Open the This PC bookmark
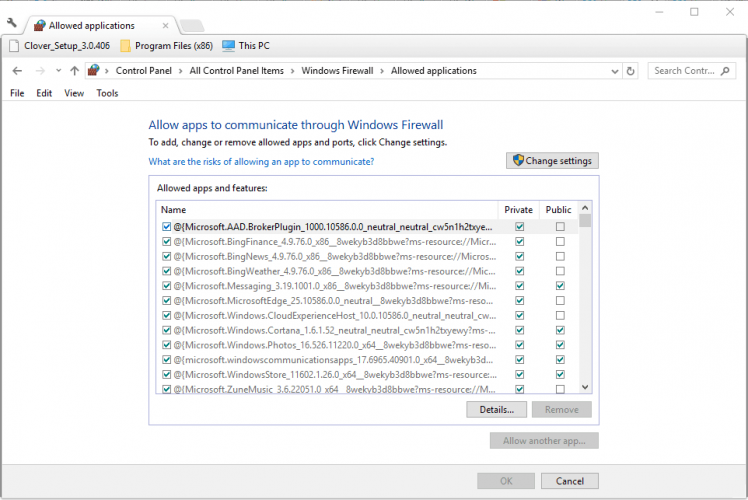Image resolution: width=748 pixels, height=500 pixels. [246, 46]
